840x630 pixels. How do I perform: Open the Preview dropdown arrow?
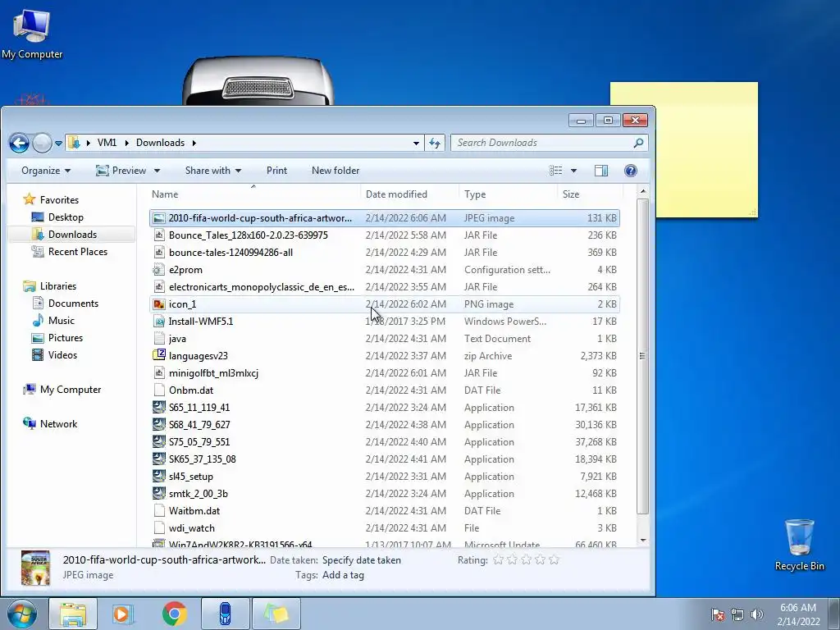[x=157, y=171]
